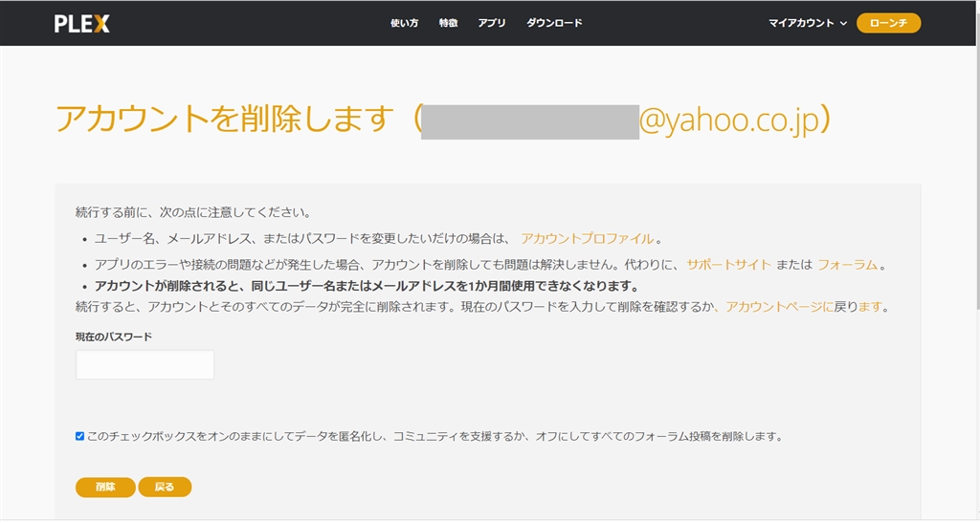Screen dimensions: 980x523
Task: Open the フォーラム link
Action: 848,265
